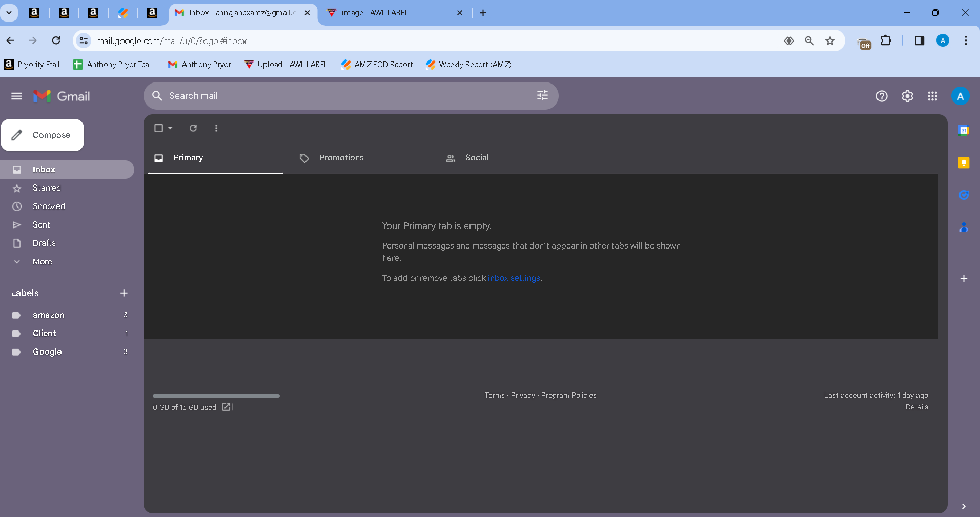Open Program Policies link
The height and width of the screenshot is (517, 980).
coord(569,395)
